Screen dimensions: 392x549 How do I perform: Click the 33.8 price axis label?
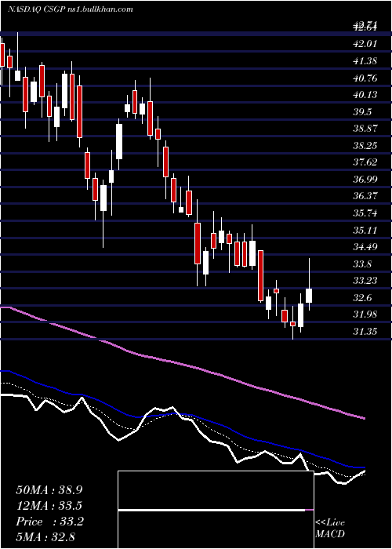click(362, 264)
